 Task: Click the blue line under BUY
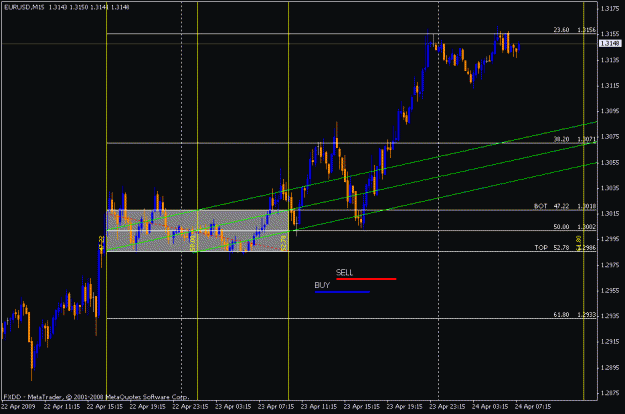tap(342, 292)
